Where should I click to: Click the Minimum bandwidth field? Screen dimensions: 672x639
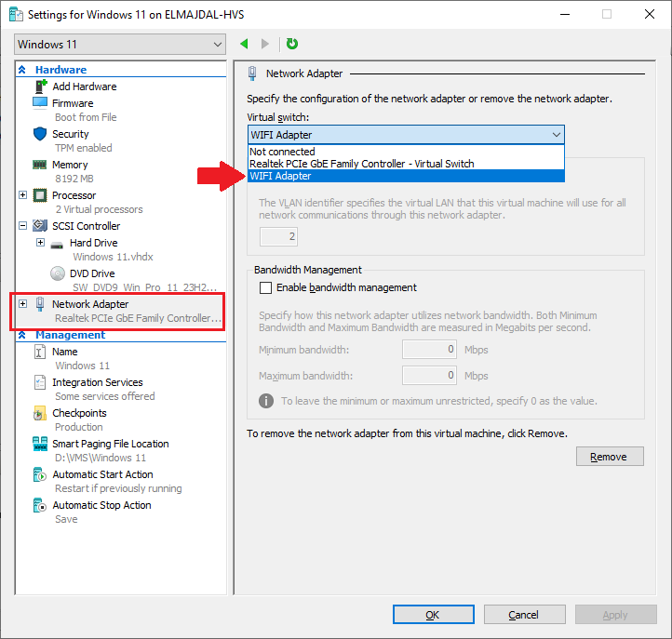tap(429, 350)
